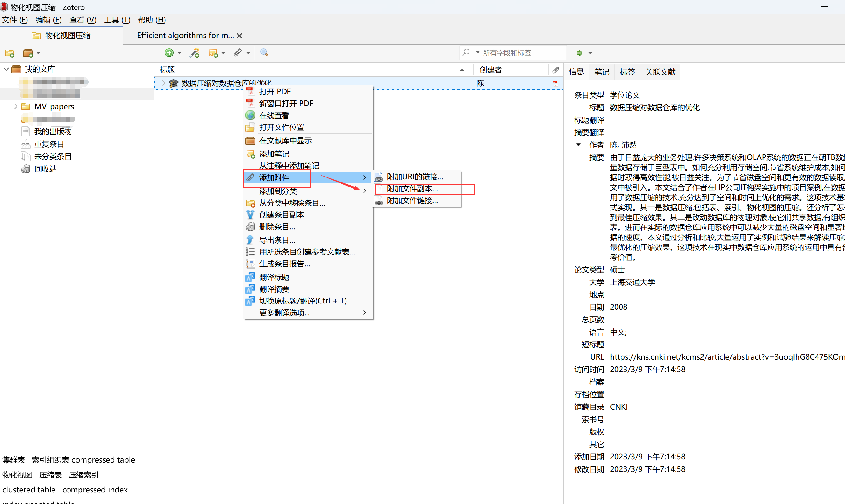Expand the 数据压缩对数据仓库的优化 item
The height and width of the screenshot is (504, 845).
click(164, 83)
